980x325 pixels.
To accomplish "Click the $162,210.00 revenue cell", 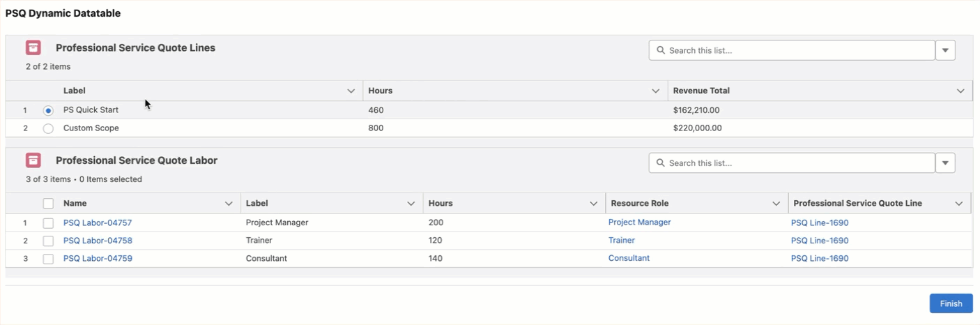I will pos(696,110).
